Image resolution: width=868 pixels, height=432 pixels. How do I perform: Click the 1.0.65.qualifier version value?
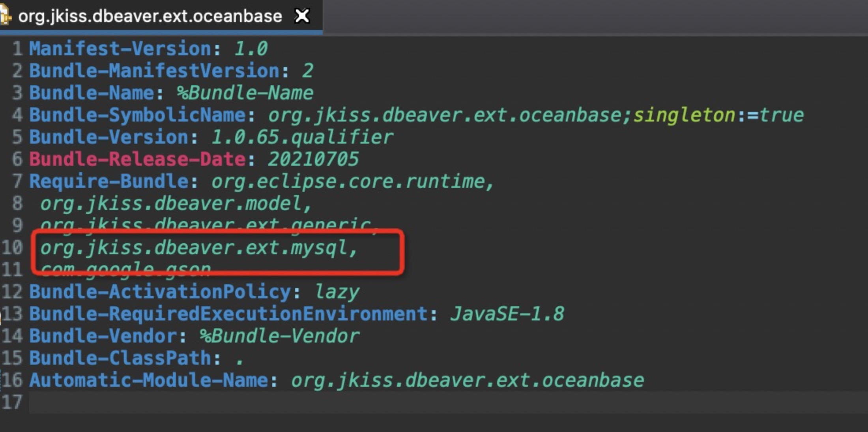point(302,137)
